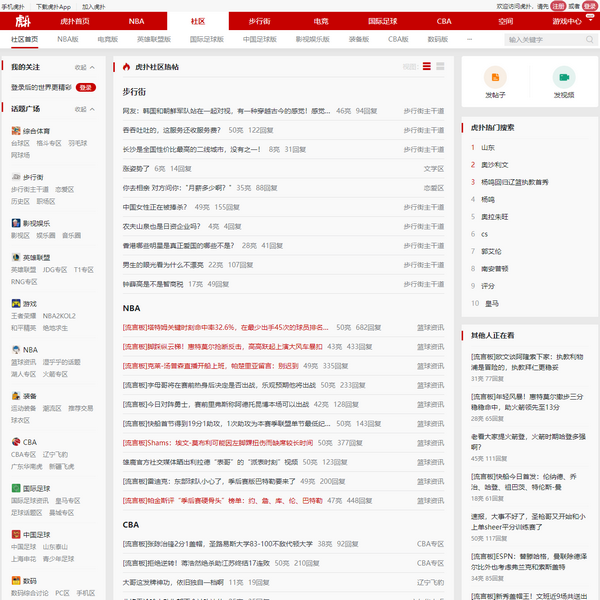Switch to compact list view layout
This screenshot has width=600, height=600.
[427, 66]
